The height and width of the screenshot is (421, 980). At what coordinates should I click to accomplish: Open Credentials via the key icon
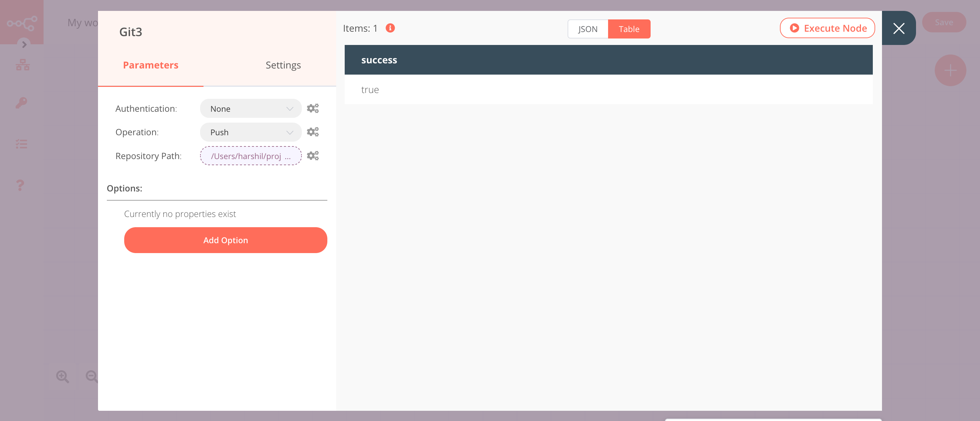point(22,103)
